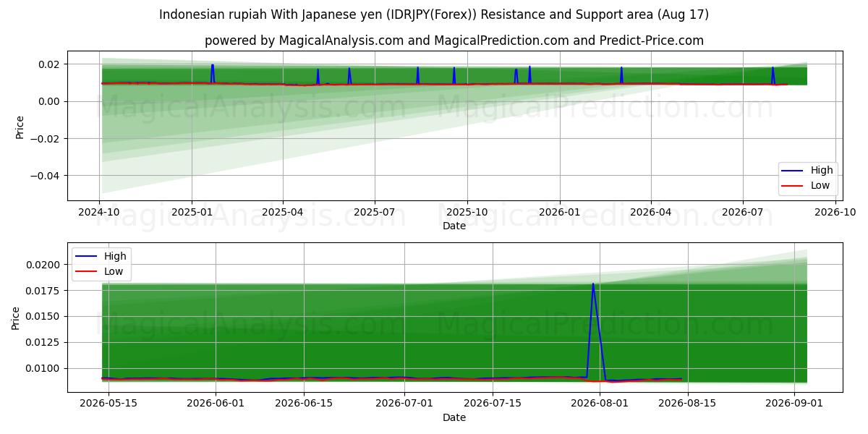The width and height of the screenshot is (868, 434).
Task: Click the 2026-05-15 date tick
Action: click(x=109, y=404)
